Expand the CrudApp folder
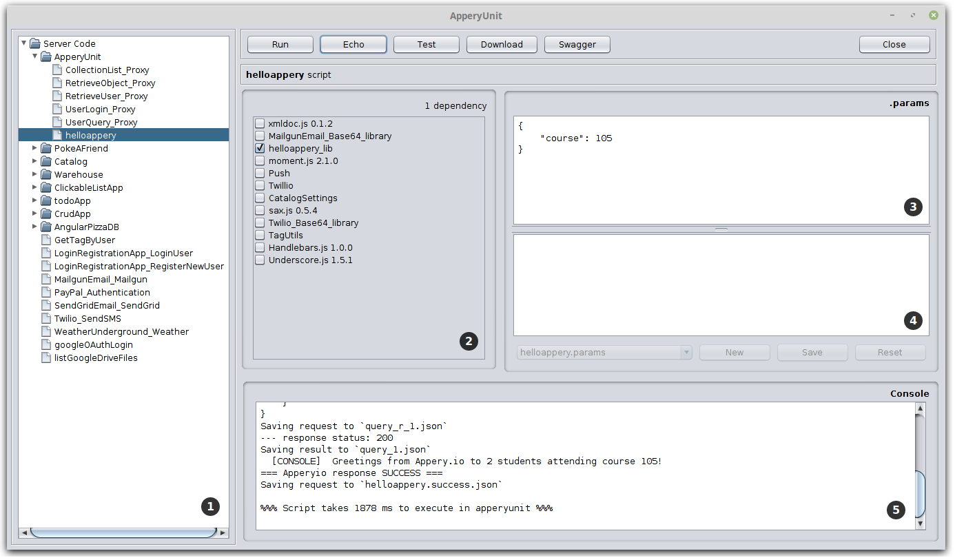The image size is (955, 560). pos(35,214)
